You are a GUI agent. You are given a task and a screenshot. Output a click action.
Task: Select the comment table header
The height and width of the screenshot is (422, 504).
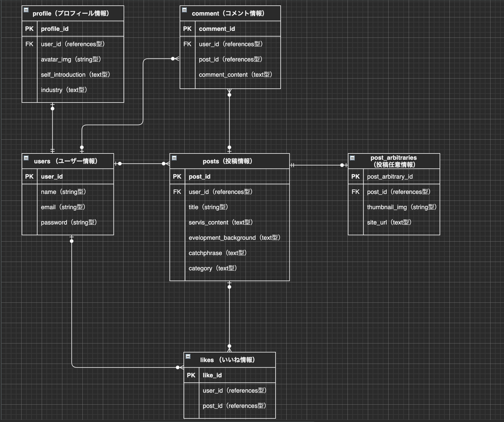[230, 13]
